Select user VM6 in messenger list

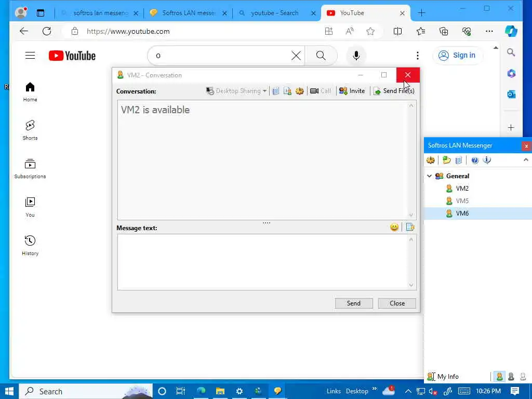tap(462, 214)
